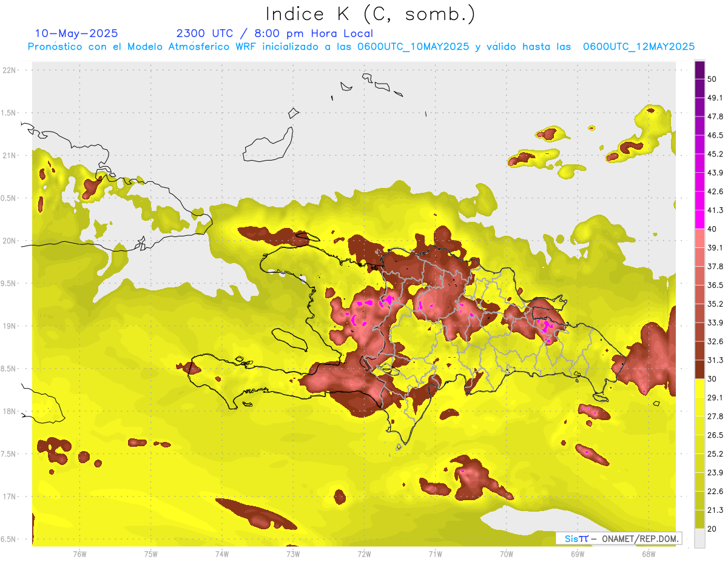This screenshot has height=562, width=728.
Task: Click the '6.5N' latitude axis label
Action: (x=9, y=540)
